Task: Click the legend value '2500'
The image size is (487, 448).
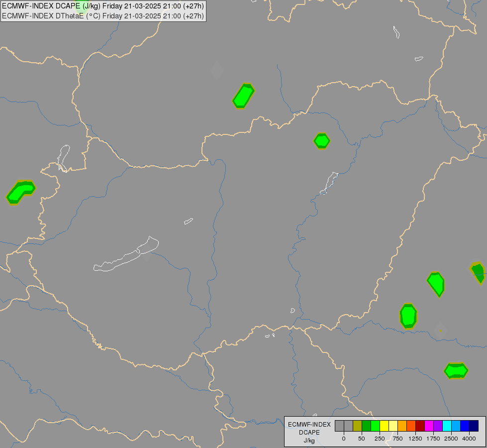Action: [x=451, y=439]
